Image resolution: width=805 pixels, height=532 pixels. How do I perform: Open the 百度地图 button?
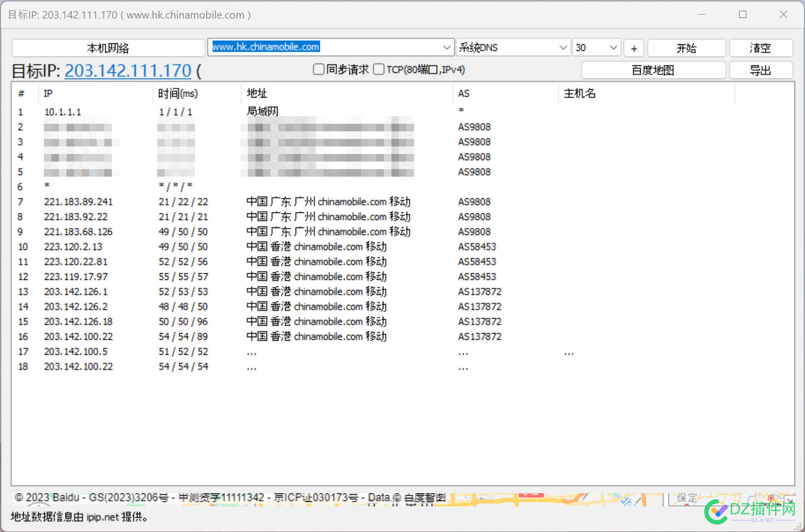[653, 70]
